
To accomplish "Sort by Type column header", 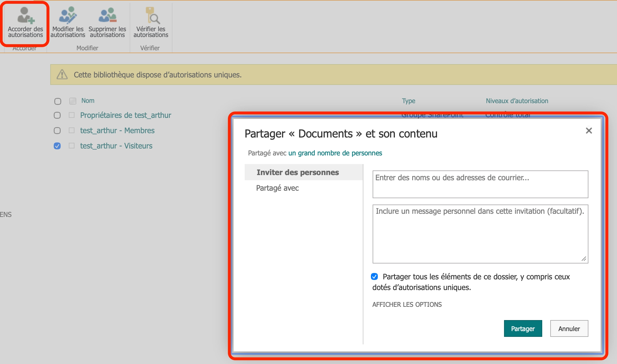I will pyautogui.click(x=408, y=101).
